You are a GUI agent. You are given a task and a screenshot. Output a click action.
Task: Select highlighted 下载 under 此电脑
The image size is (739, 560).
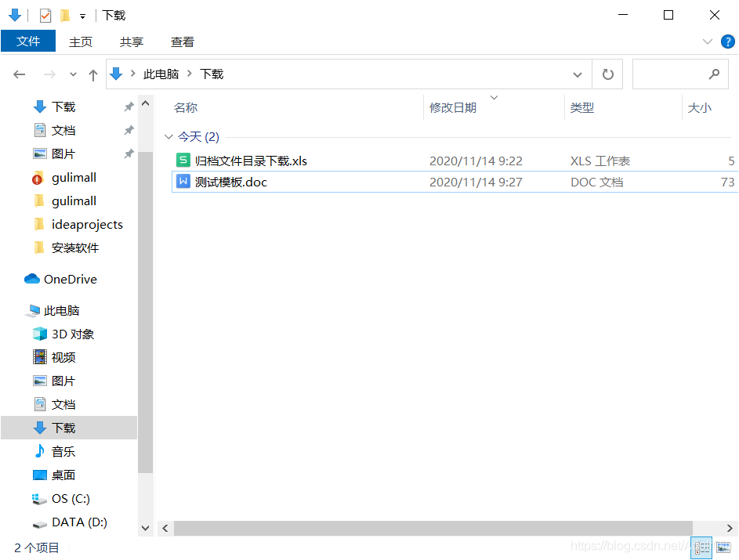(x=69, y=428)
